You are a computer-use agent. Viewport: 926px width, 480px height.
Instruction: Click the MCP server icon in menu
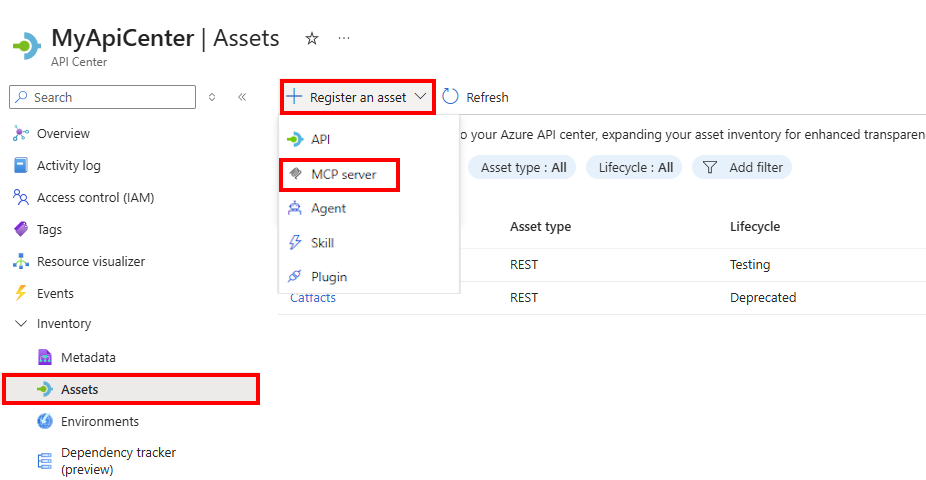pos(295,174)
